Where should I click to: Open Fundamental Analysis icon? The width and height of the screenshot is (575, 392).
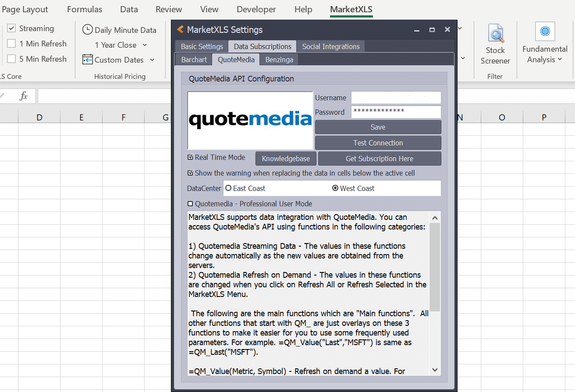(x=545, y=31)
